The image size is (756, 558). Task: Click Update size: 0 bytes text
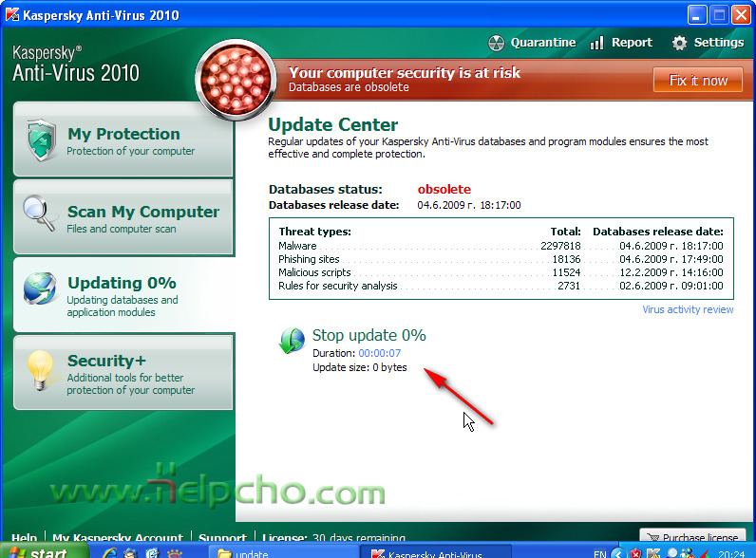click(360, 367)
